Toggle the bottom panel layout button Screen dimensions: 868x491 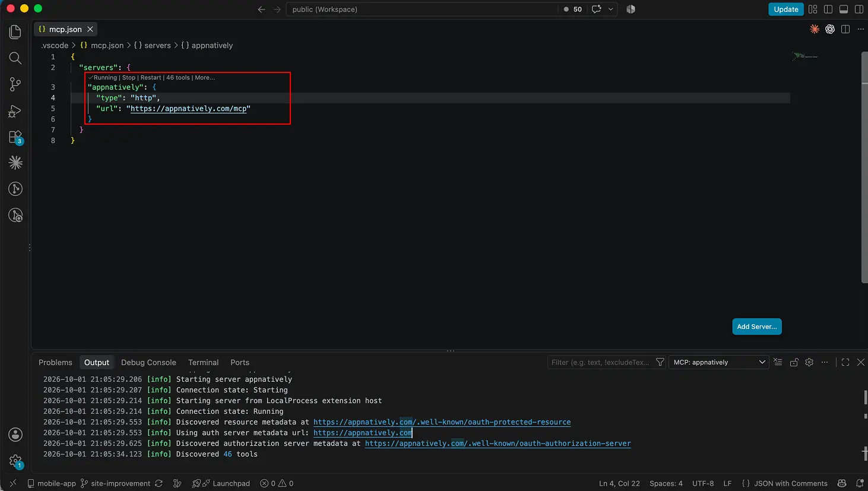pos(844,9)
